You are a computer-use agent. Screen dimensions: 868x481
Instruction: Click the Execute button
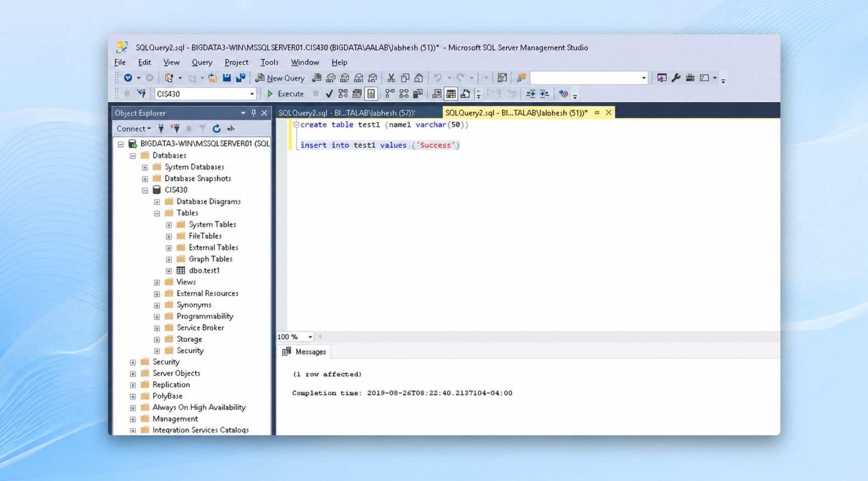(x=285, y=94)
